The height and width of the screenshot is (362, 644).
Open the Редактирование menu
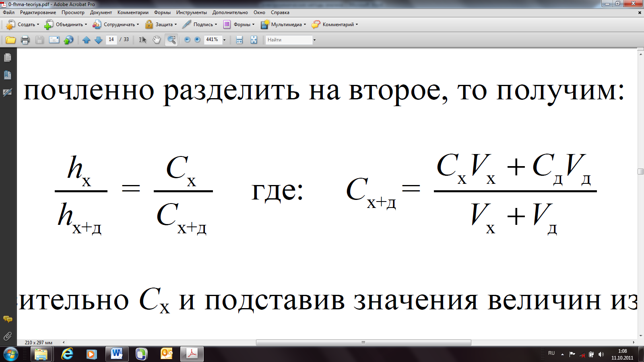(38, 12)
